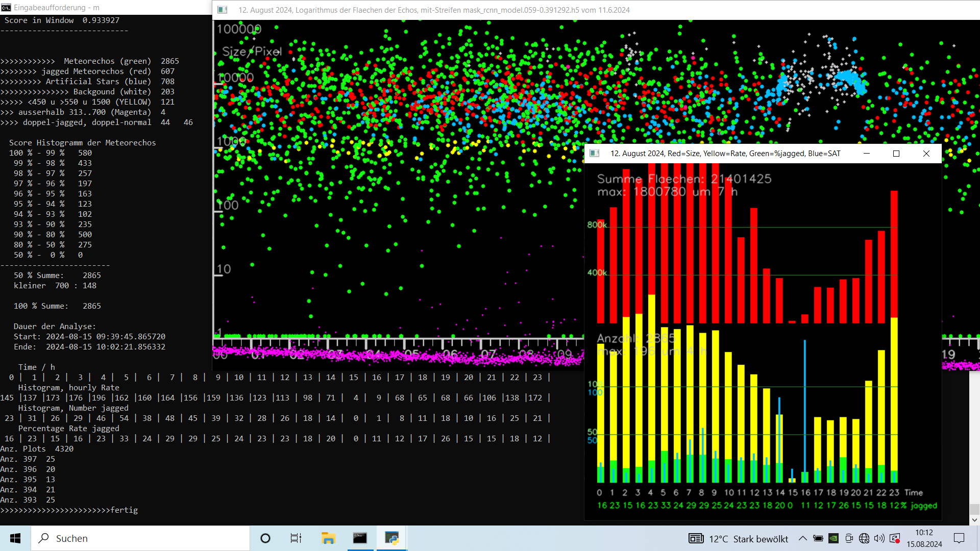Expand hidden system tray icons chevron
Screen dimensions: 980x551
coord(803,538)
